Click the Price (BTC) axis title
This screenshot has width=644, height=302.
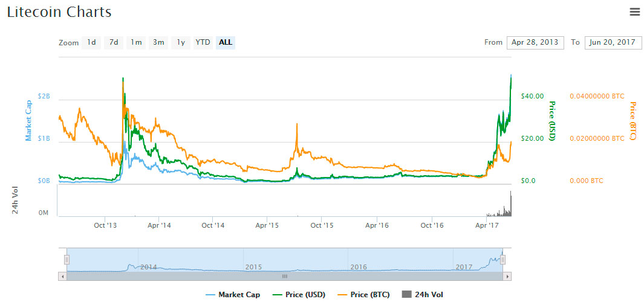633,121
